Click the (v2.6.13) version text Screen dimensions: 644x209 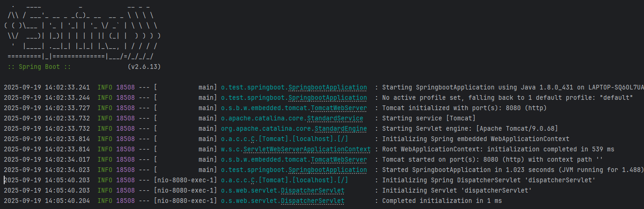coord(144,67)
